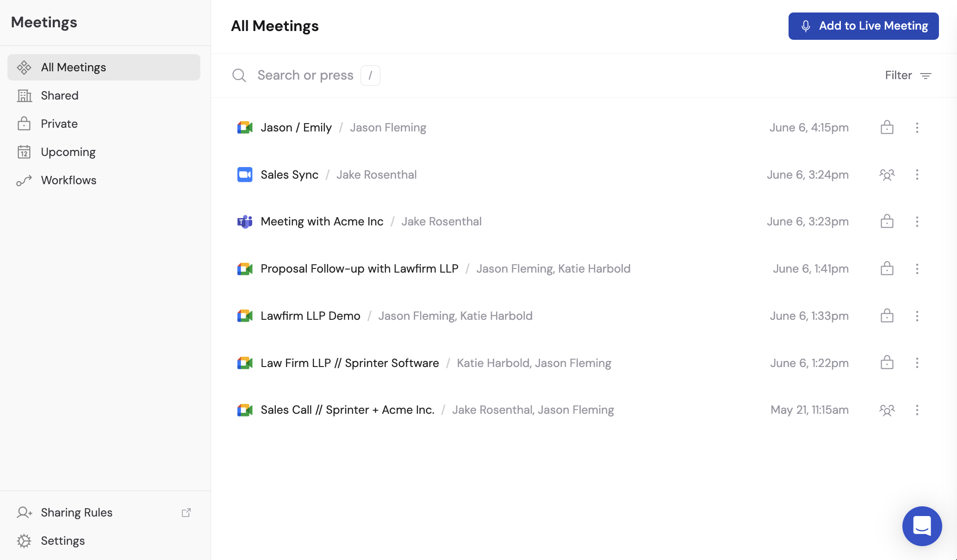Switch to the Shared meetings view
The width and height of the screenshot is (957, 560).
coord(60,95)
